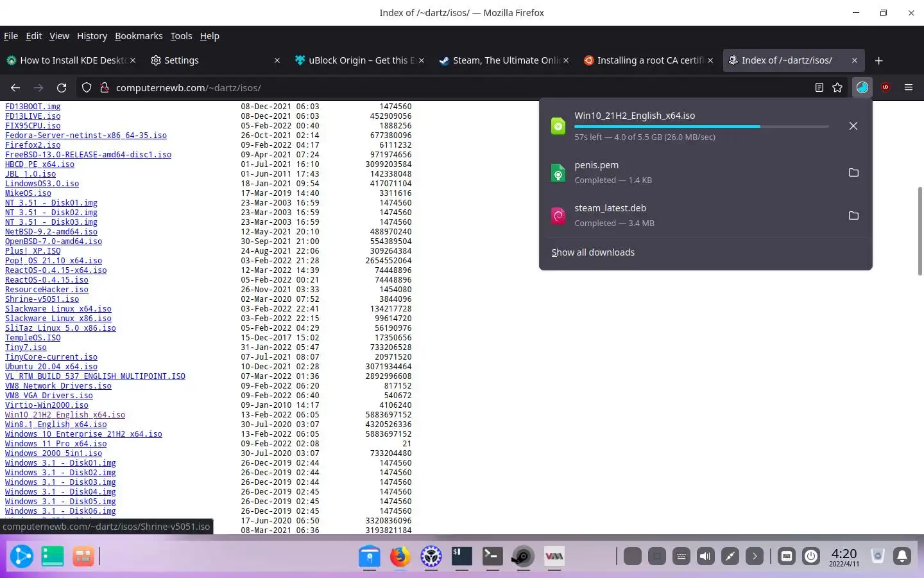Open the Bookmarks menu

[139, 36]
